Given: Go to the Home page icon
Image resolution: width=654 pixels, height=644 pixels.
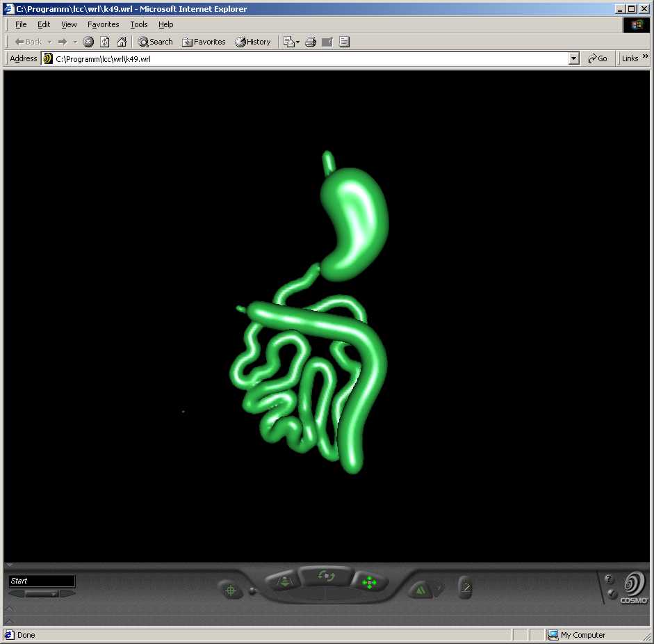Looking at the screenshot, I should (122, 42).
